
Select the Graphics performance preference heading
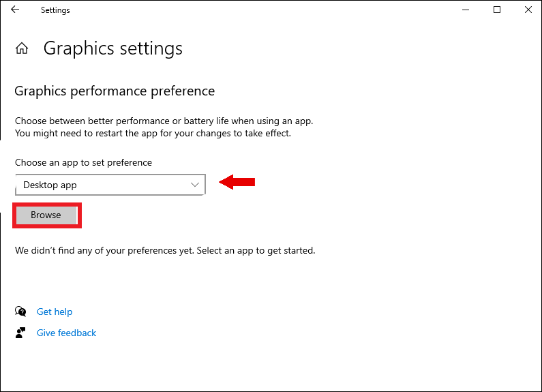tap(115, 91)
